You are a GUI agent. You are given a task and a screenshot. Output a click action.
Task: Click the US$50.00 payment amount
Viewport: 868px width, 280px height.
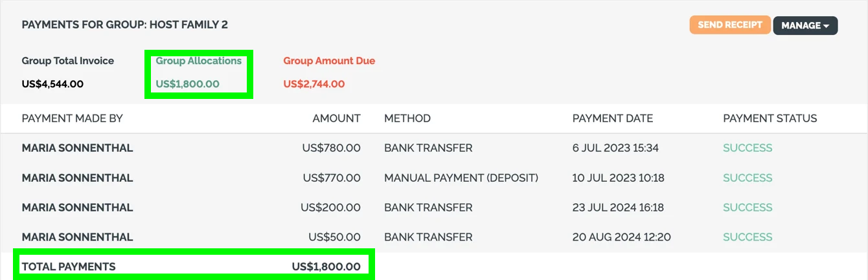point(334,237)
